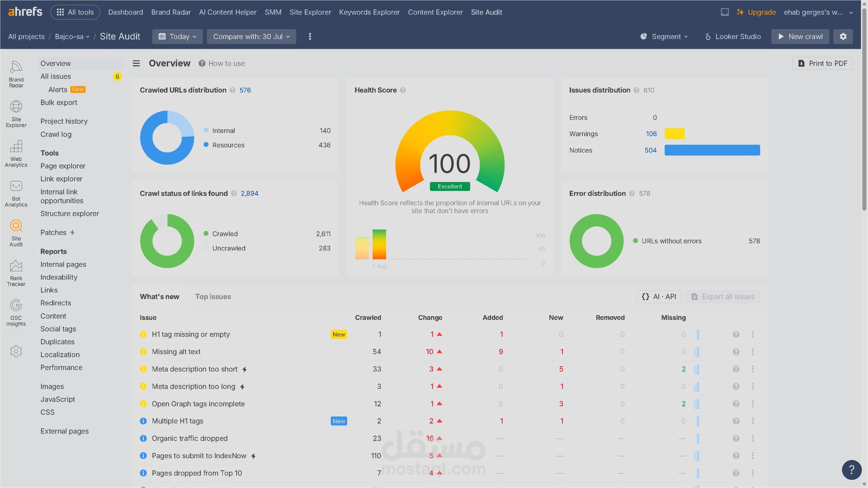
Task: Open Keywords Explorer in the top navigation
Action: point(369,12)
